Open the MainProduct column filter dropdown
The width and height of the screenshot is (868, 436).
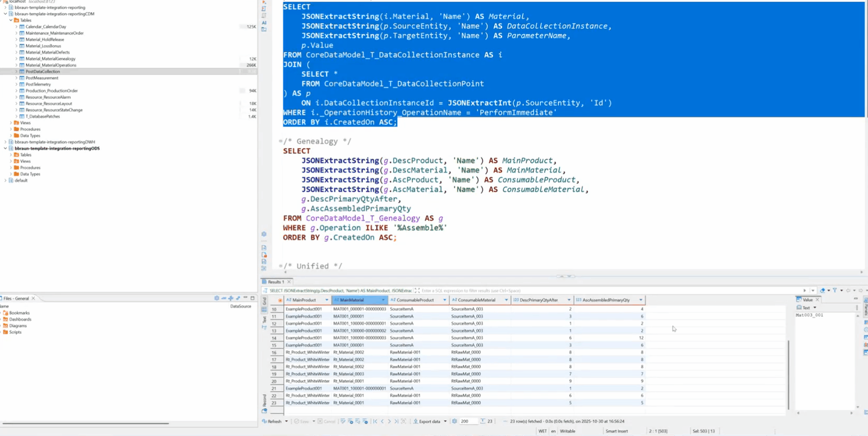(x=326, y=300)
